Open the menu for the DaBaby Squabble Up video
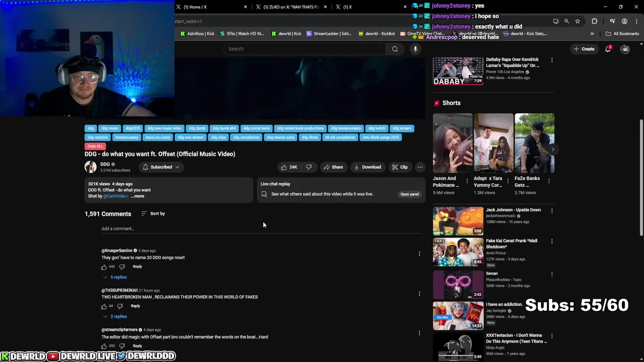 point(552,60)
